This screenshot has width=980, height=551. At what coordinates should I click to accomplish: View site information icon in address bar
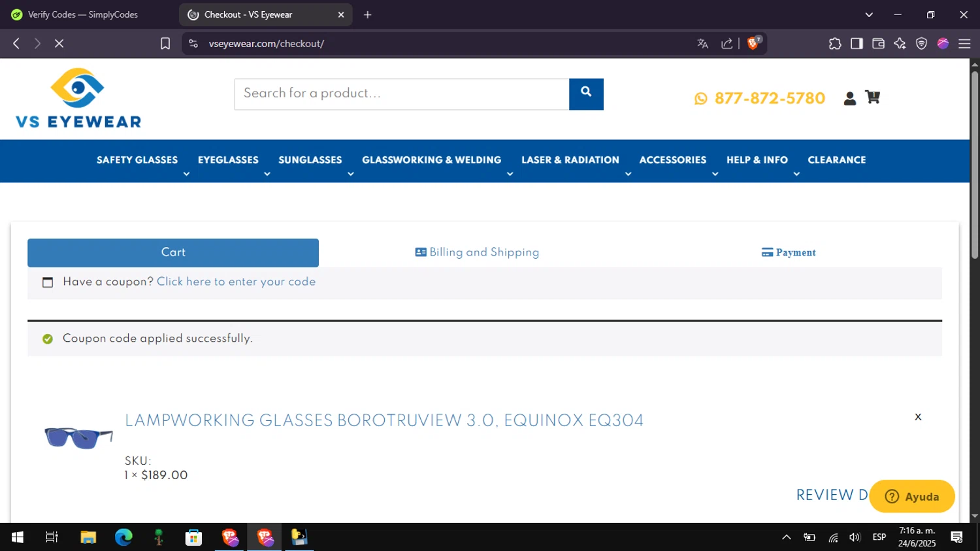(x=193, y=43)
